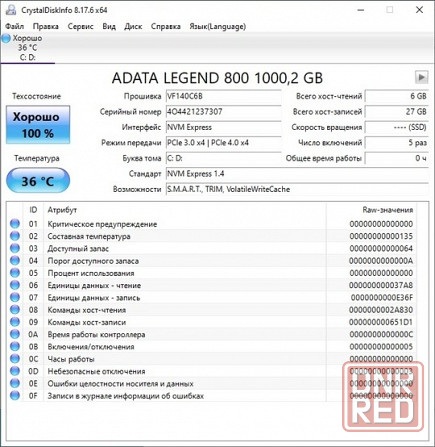Click raw value 00000000037A8
435x447 pixels.
381,285
